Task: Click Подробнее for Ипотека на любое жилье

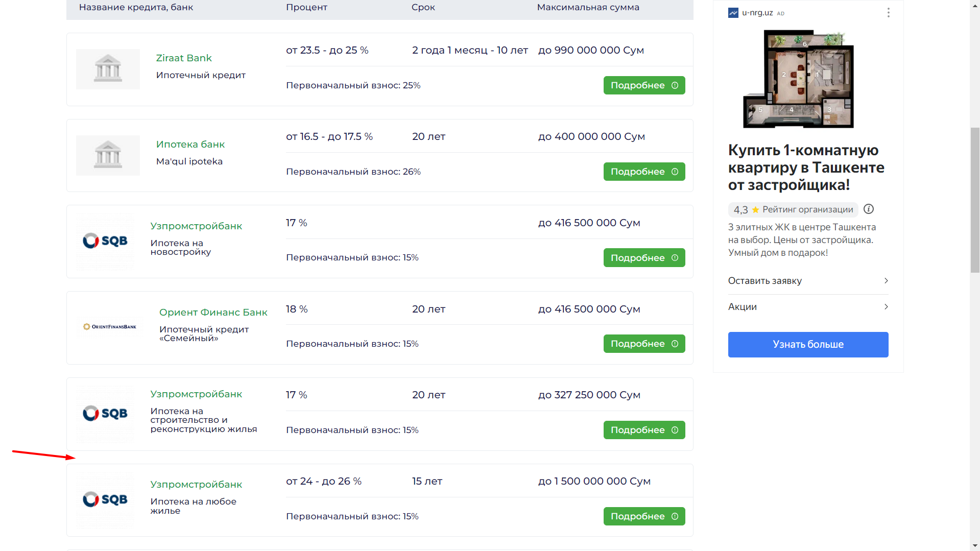Action: pos(644,516)
